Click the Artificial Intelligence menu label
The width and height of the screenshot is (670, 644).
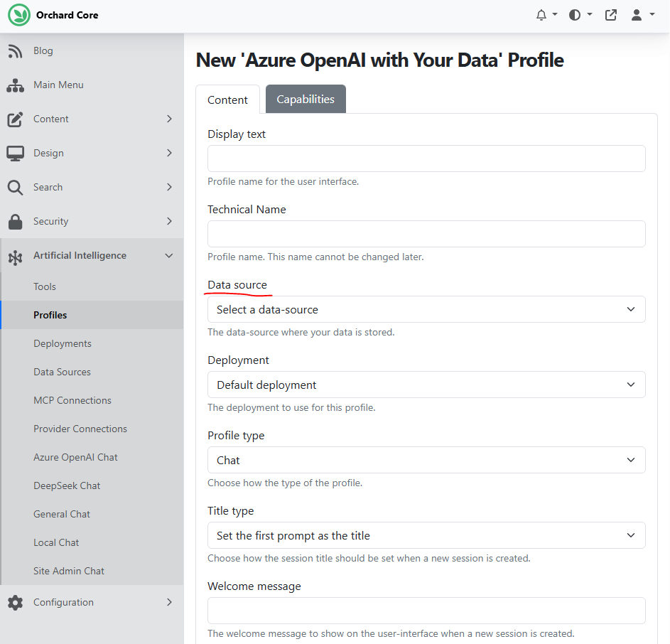tap(80, 255)
